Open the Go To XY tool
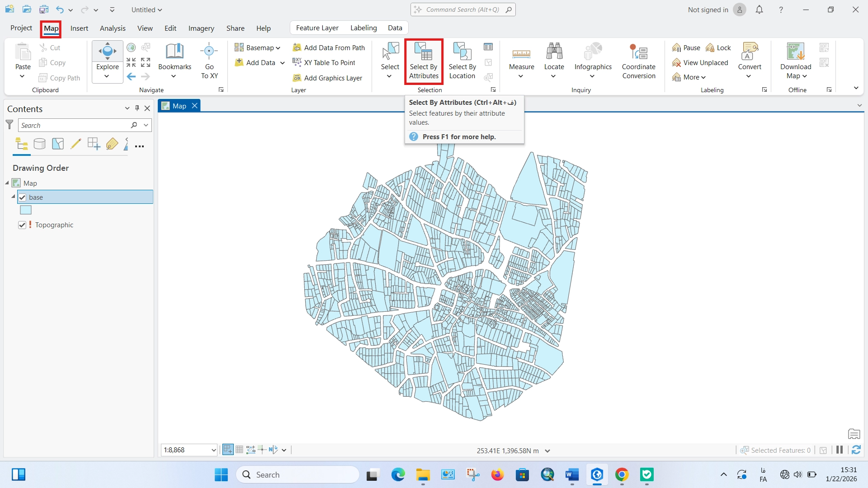This screenshot has width=868, height=488. pos(209,62)
